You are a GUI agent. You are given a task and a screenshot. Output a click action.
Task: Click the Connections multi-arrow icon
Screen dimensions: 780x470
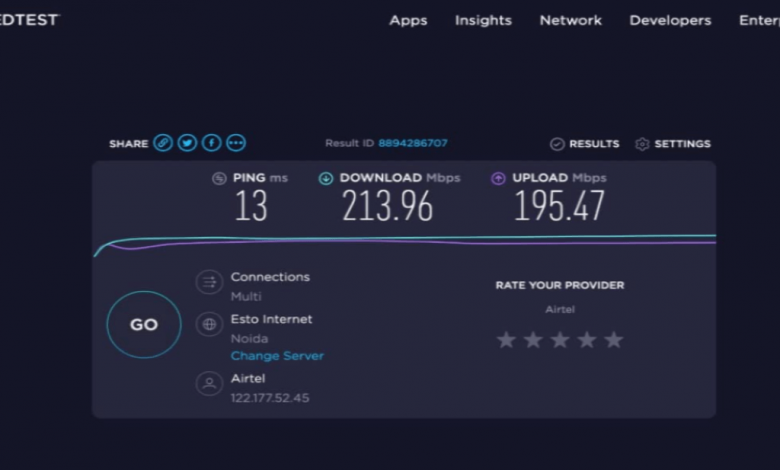pos(209,283)
